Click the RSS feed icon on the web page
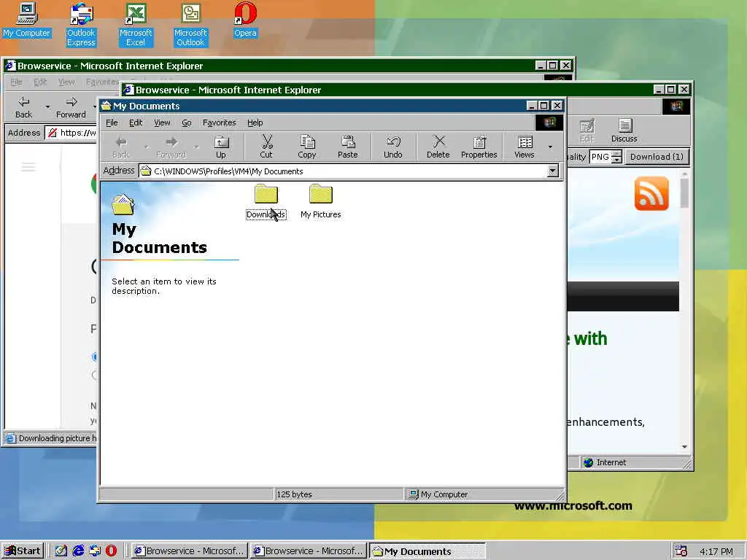 click(651, 193)
